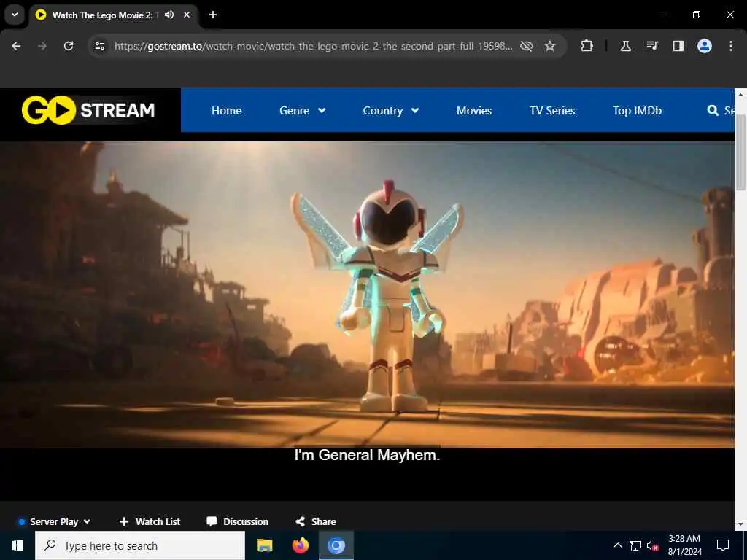Mute the tab via speaker icon
747x560 pixels.
(169, 15)
